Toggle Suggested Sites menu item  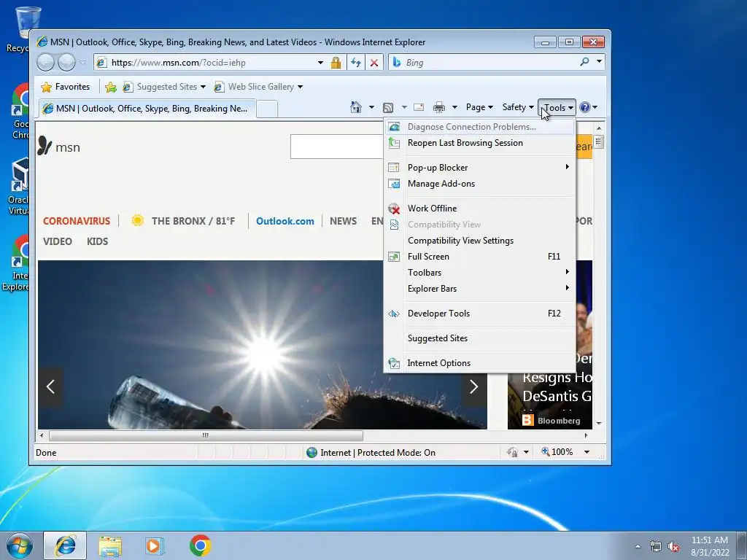tap(480, 338)
